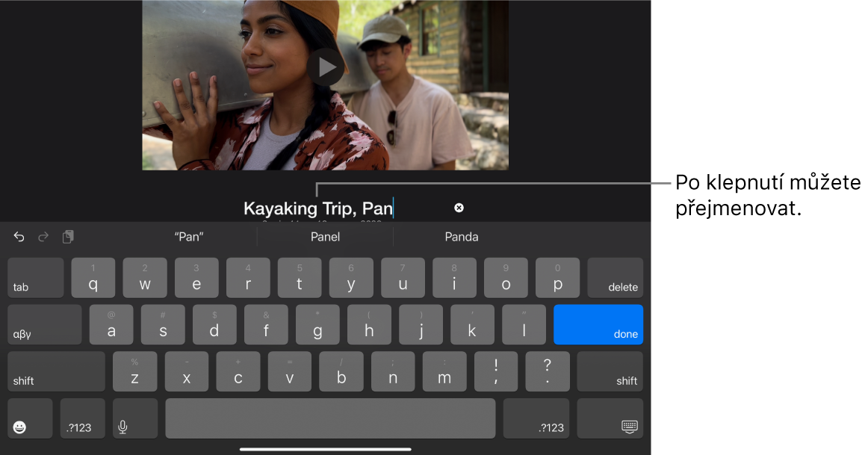Tap the Kayaking Trip title field
The image size is (868, 455).
pos(318,208)
